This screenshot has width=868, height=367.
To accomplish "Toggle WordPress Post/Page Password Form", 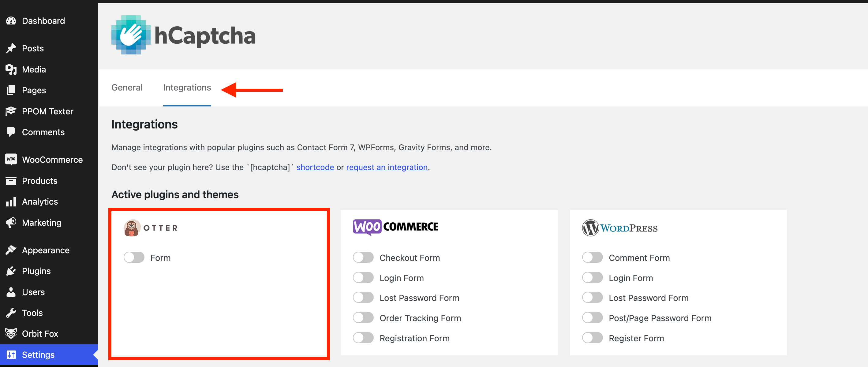I will click(x=592, y=318).
